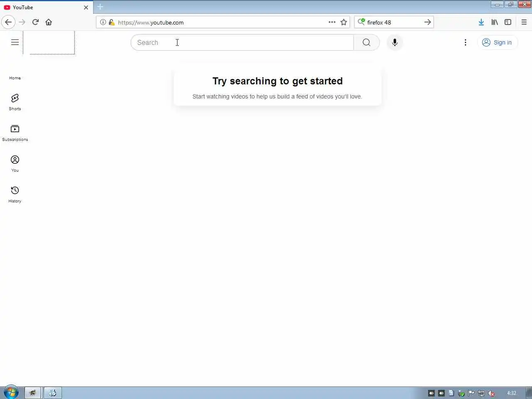This screenshot has height=399, width=532.
Task: Focus the YouTube Search input field
Action: (x=242, y=42)
